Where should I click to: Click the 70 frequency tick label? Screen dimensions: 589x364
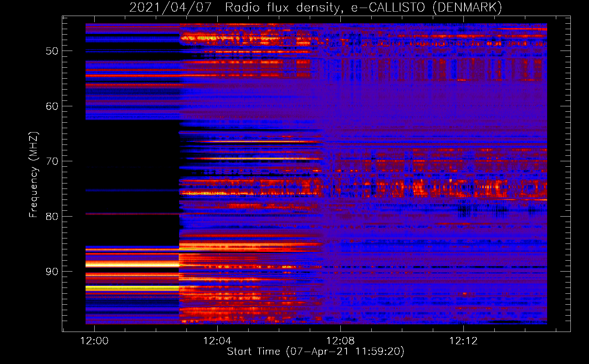coord(52,161)
